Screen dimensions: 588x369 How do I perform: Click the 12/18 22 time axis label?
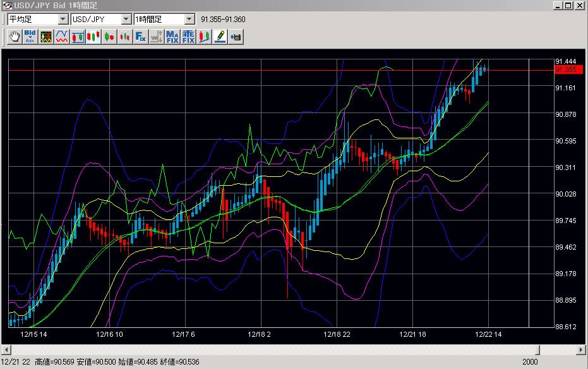click(x=337, y=334)
